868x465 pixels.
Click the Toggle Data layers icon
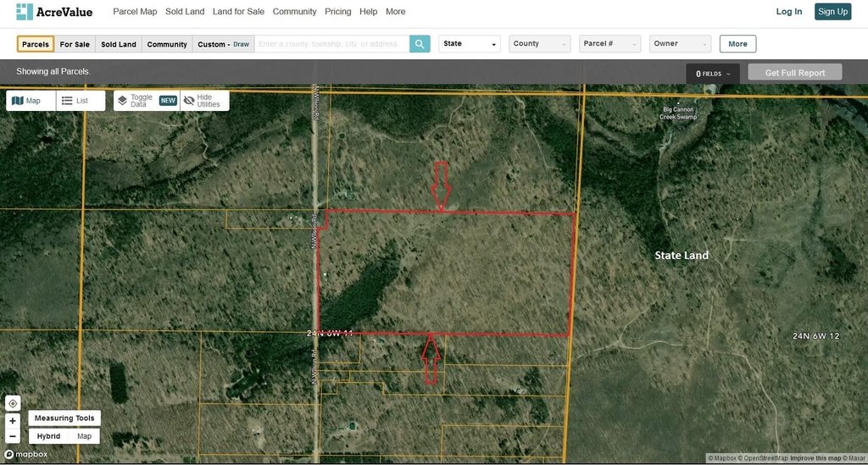pyautogui.click(x=122, y=101)
